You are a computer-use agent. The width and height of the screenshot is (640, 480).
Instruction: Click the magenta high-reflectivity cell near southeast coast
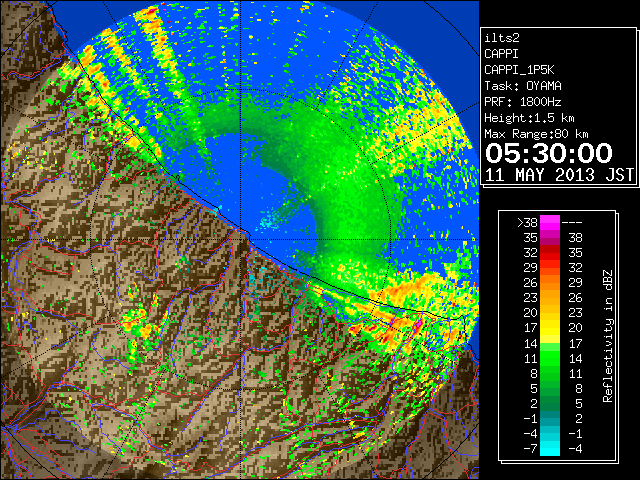click(x=418, y=325)
